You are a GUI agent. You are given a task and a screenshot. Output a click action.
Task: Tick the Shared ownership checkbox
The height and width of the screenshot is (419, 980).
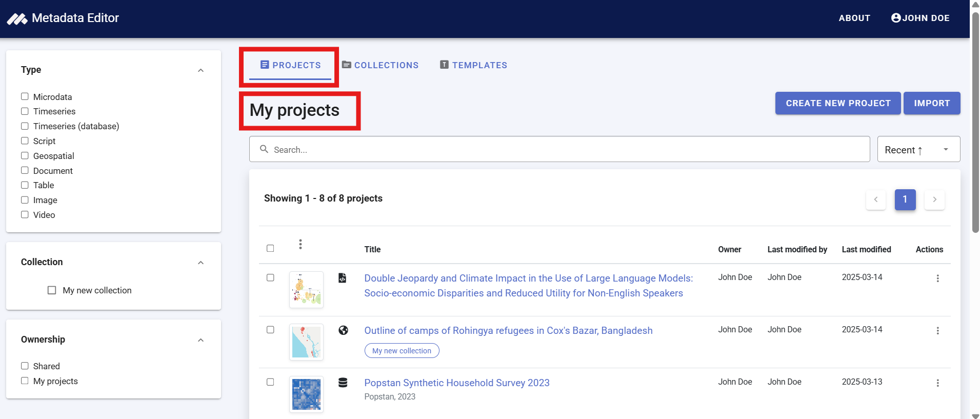pyautogui.click(x=25, y=366)
